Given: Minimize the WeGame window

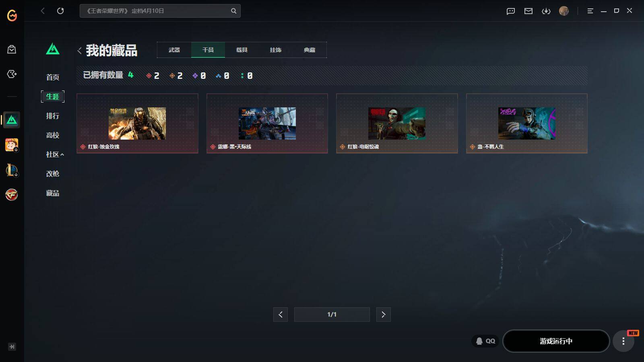Looking at the screenshot, I should coord(604,11).
